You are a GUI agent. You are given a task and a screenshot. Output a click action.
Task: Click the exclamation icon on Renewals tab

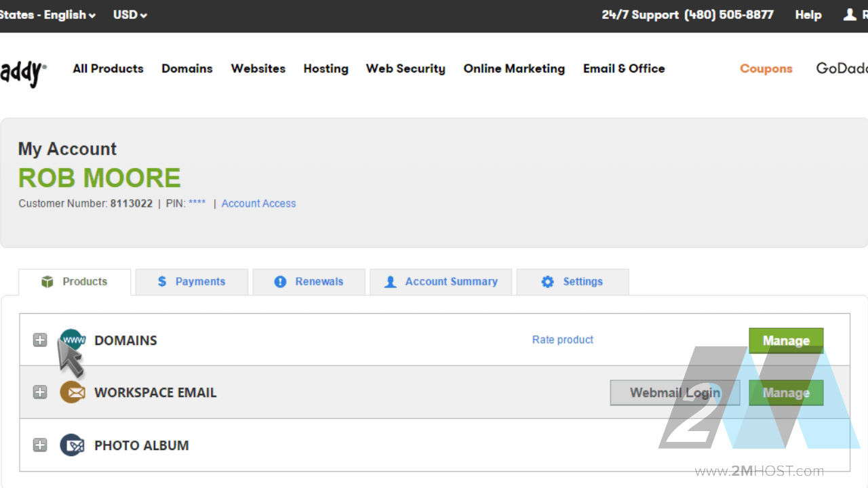coord(280,282)
